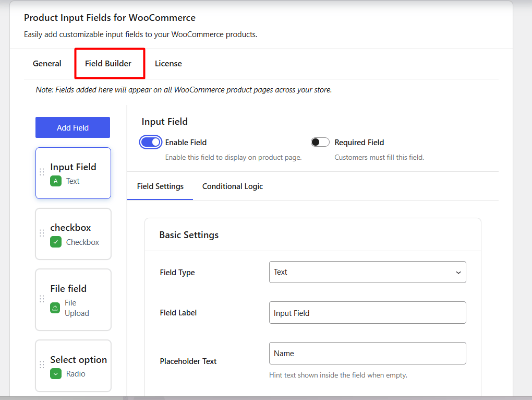Go to the License tab
This screenshot has width=532, height=400.
168,64
